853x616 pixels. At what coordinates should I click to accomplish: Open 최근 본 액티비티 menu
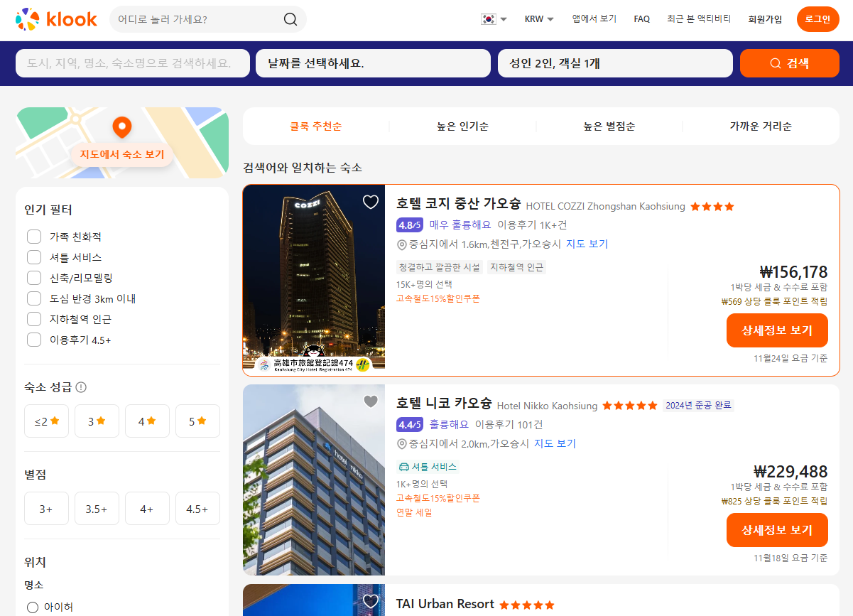[699, 19]
